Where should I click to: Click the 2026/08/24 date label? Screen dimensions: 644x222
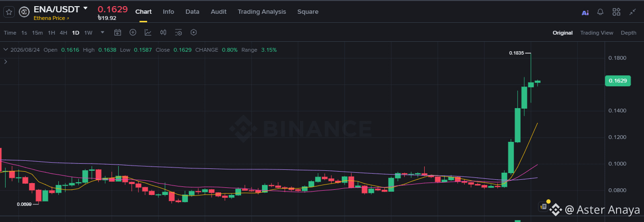coord(25,50)
